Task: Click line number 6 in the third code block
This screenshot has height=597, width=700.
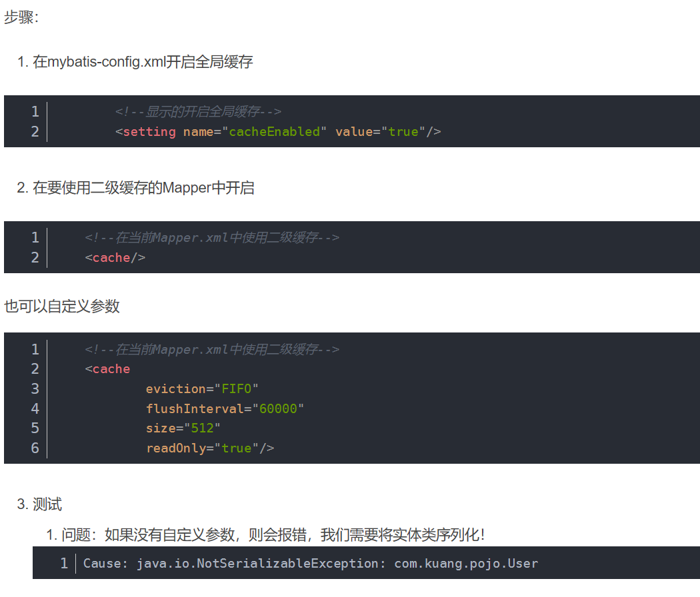Action: [x=35, y=448]
